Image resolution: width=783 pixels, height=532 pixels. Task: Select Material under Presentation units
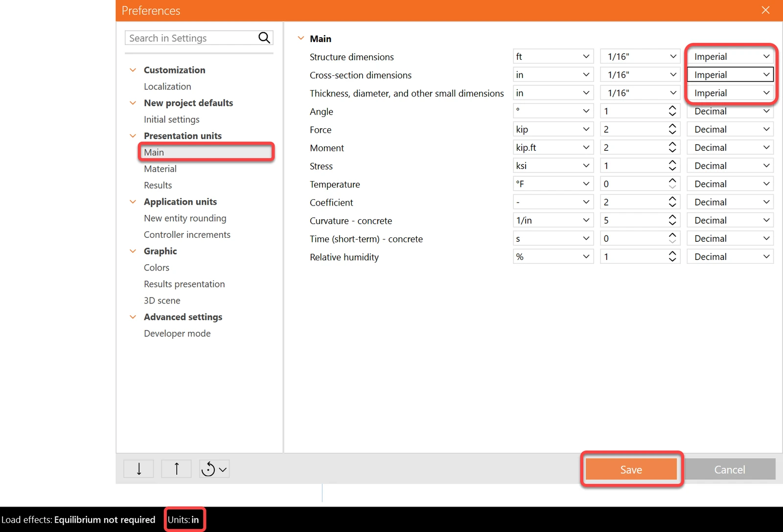(x=160, y=169)
